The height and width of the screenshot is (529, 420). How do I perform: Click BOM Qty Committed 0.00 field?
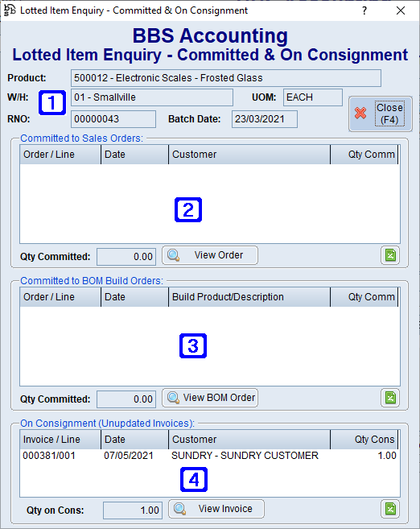coord(126,399)
